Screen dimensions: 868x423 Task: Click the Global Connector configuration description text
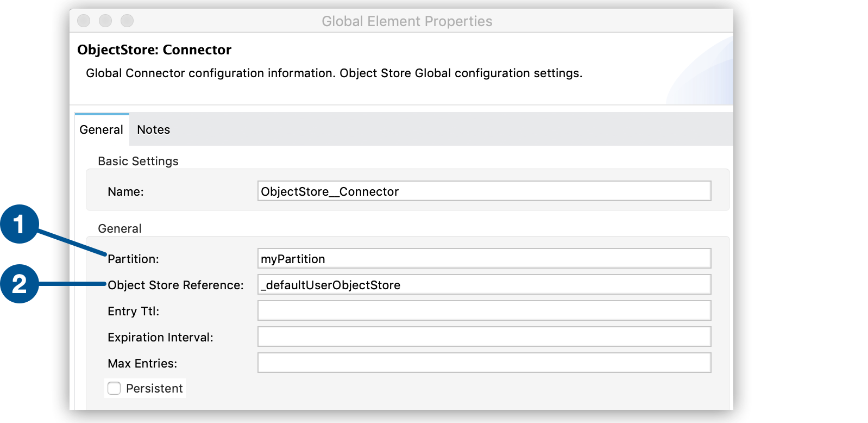pos(334,73)
